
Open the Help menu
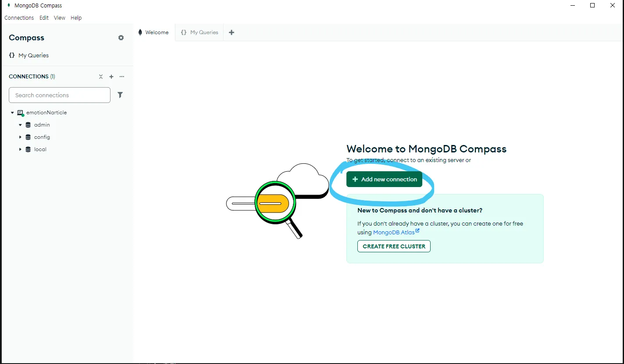click(x=76, y=18)
